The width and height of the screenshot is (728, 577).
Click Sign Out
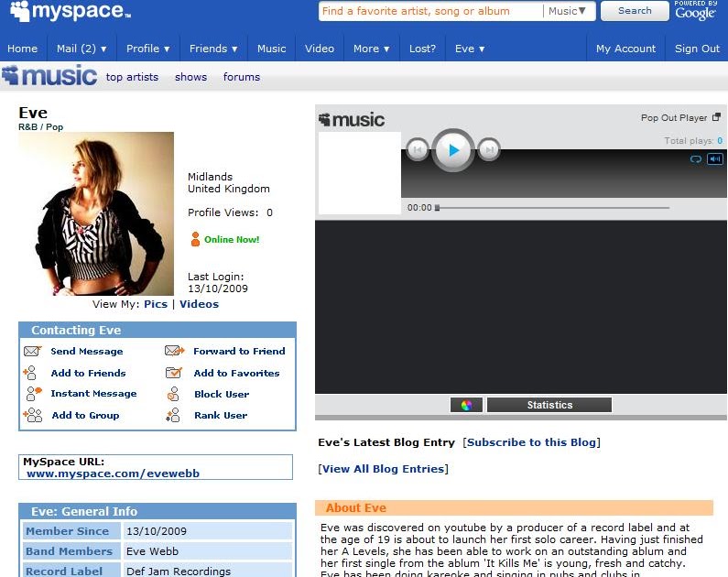click(697, 49)
